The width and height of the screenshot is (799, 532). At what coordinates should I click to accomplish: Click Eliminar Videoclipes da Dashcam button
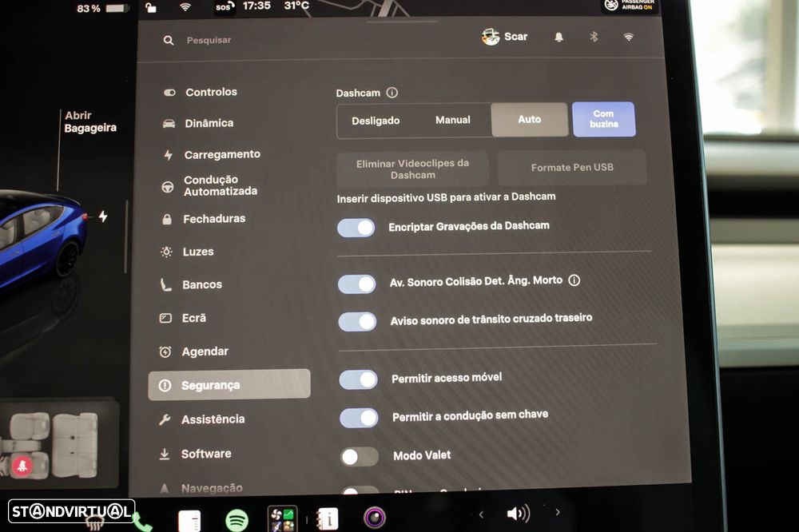point(412,169)
